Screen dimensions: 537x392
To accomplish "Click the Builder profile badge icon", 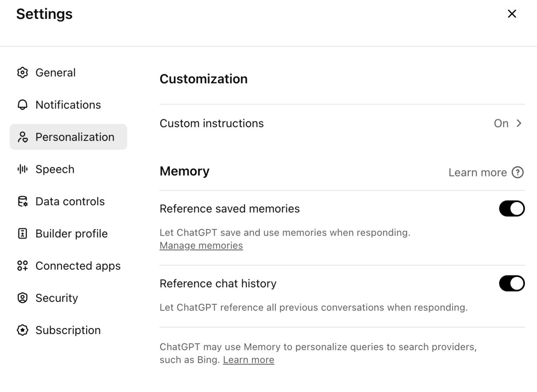I will tap(22, 234).
